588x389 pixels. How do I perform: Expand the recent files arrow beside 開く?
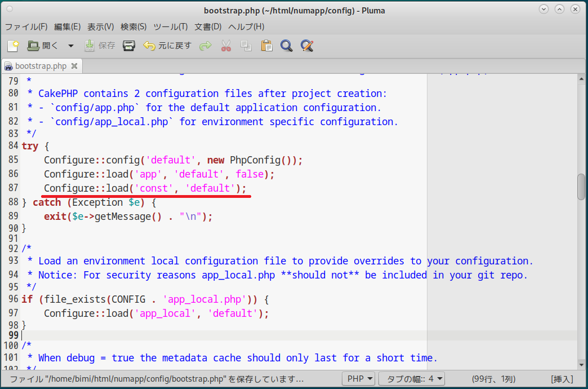[x=70, y=46]
